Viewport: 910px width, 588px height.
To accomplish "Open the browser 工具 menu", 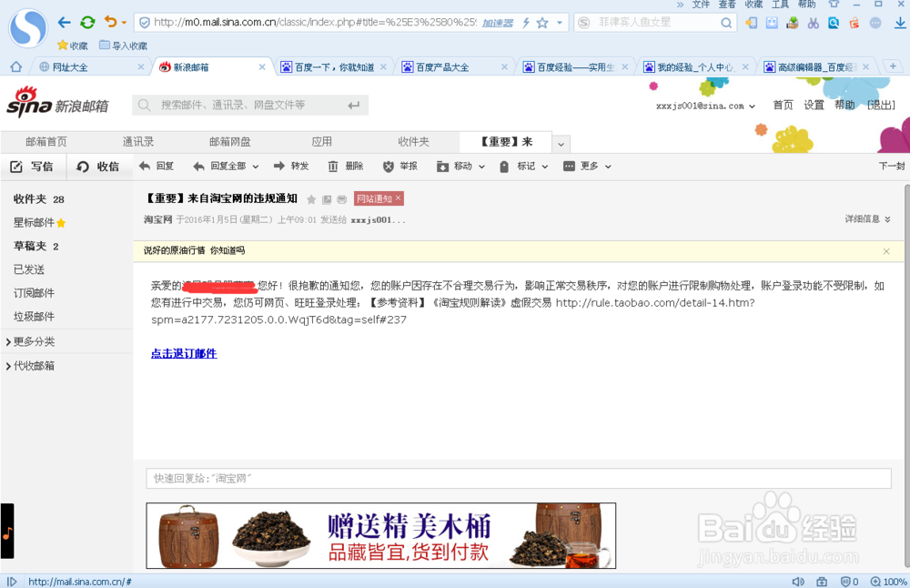I will pos(780,5).
